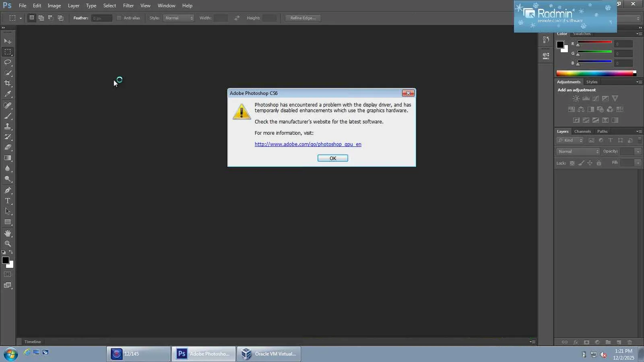
Task: Open the Adjustments panel options menu
Action: pyautogui.click(x=639, y=82)
